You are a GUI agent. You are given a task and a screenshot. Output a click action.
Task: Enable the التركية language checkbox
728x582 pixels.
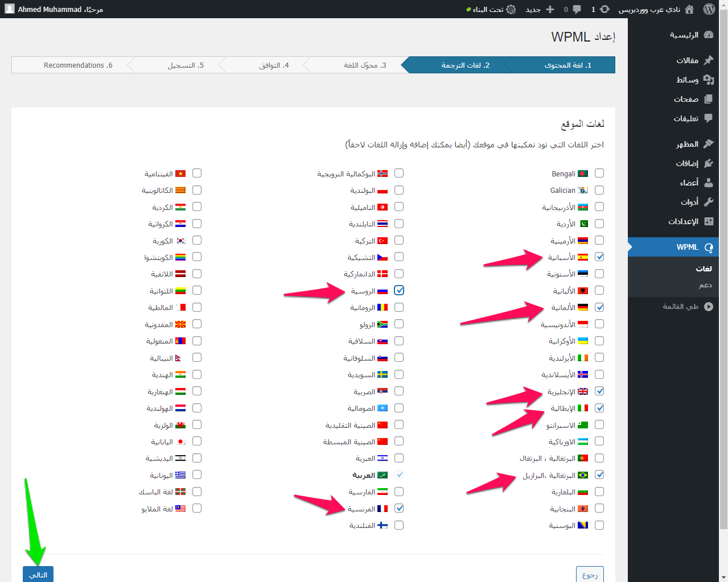399,241
